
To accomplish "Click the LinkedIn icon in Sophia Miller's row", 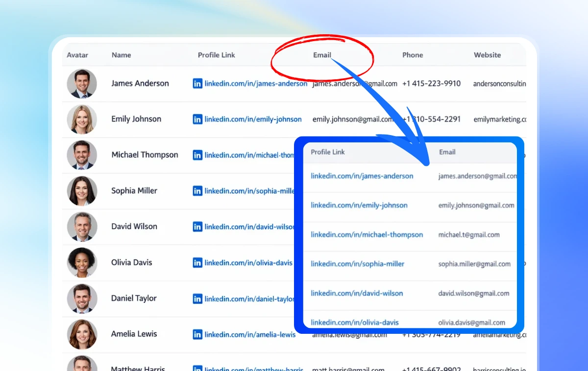I will point(197,191).
